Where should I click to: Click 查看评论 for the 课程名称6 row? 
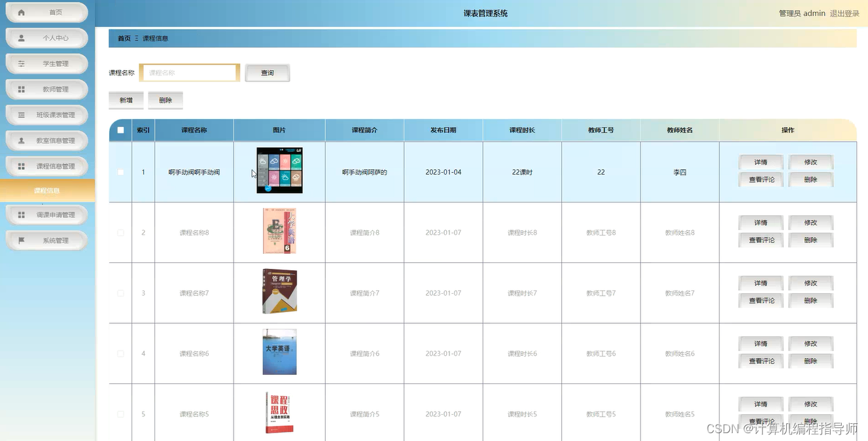click(x=761, y=361)
